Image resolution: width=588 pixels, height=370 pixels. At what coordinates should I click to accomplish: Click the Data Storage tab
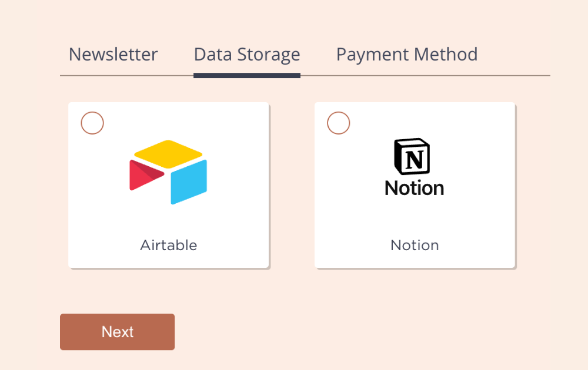pyautogui.click(x=247, y=55)
